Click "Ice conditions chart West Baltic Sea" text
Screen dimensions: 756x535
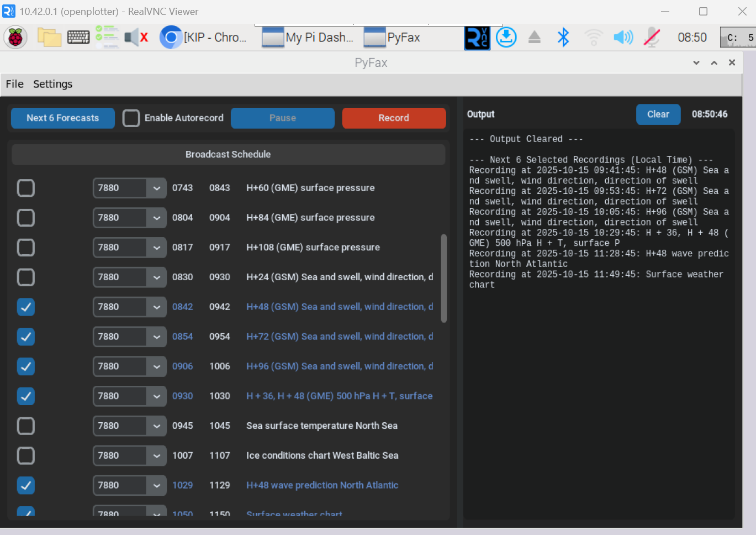323,455
